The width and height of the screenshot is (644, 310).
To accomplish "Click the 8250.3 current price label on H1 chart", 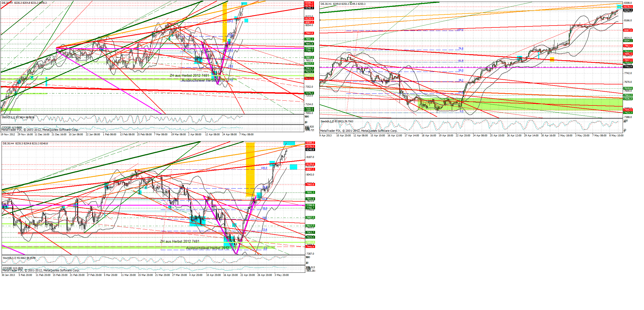I will [628, 10].
